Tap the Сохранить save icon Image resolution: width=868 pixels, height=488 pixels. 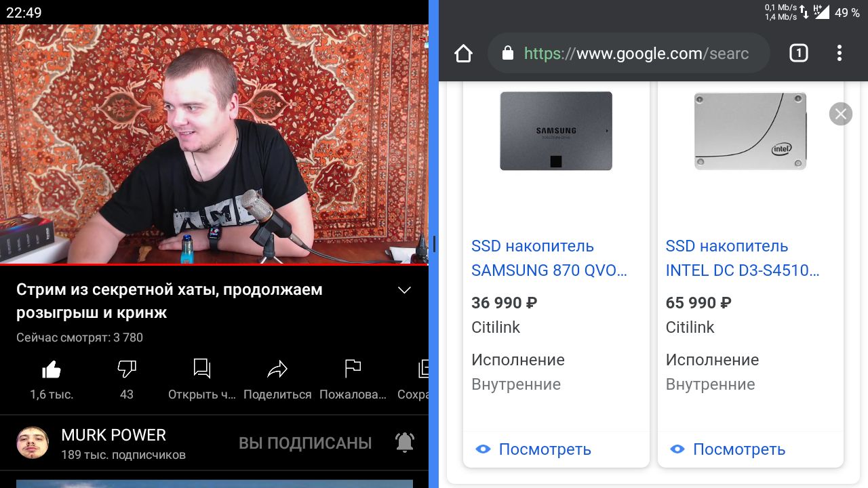click(x=423, y=369)
